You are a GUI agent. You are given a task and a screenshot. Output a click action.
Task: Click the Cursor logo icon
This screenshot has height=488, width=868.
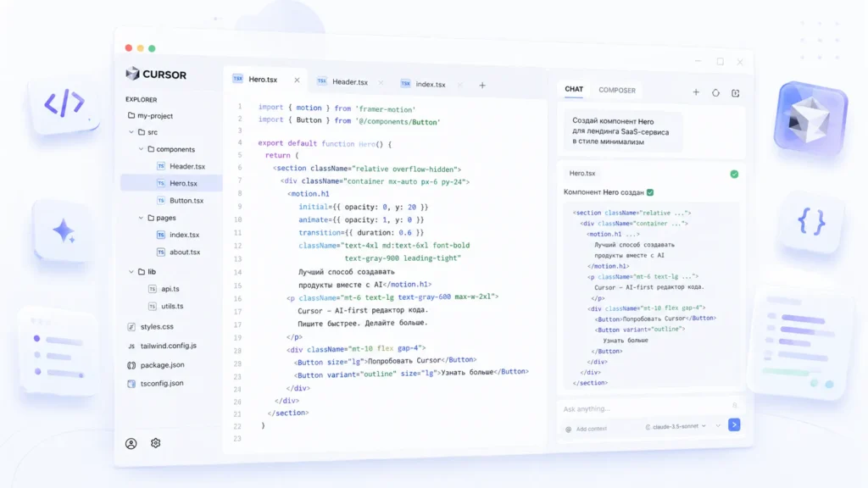[x=132, y=73]
